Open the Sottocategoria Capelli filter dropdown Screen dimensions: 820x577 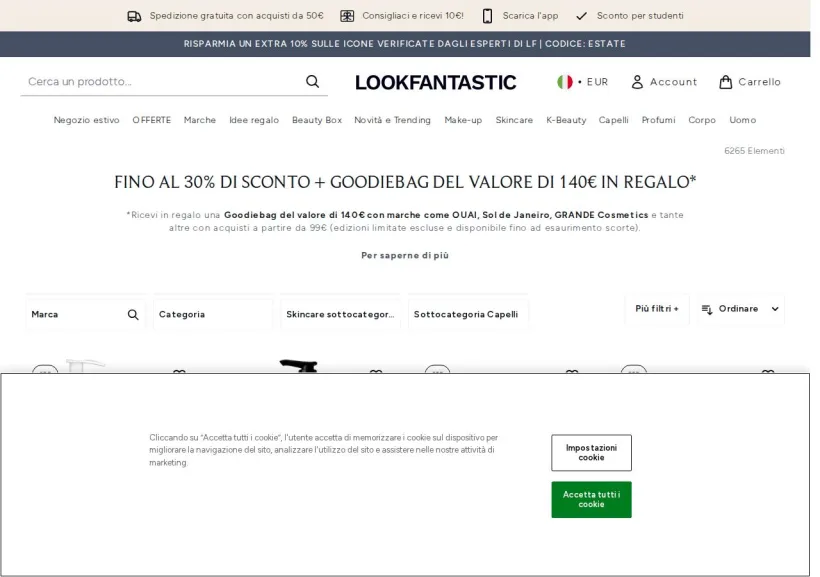point(468,314)
